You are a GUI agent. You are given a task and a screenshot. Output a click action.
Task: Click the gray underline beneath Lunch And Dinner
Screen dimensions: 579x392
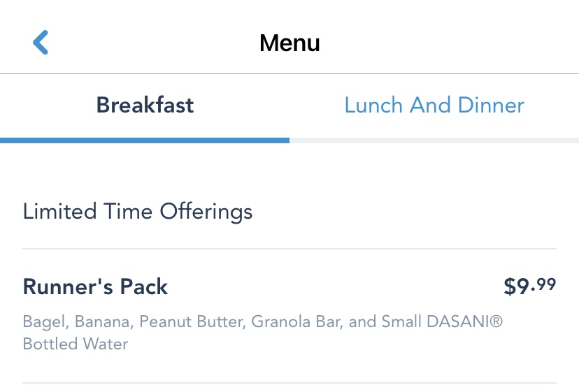[434, 140]
